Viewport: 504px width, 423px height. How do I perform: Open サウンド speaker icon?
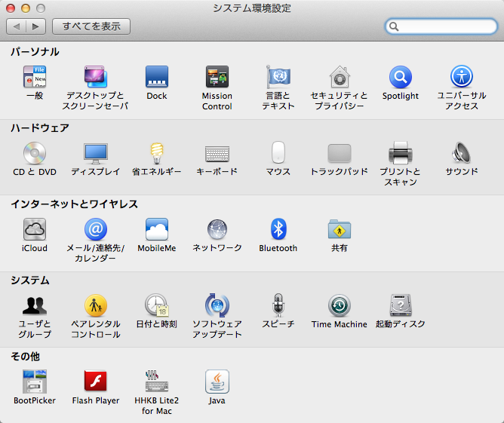click(462, 153)
